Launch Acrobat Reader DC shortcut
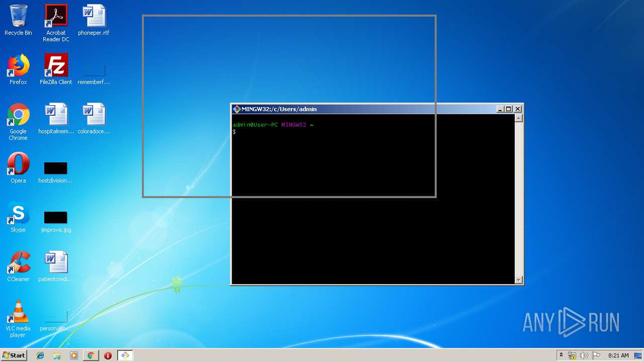644x362 pixels. click(x=56, y=24)
